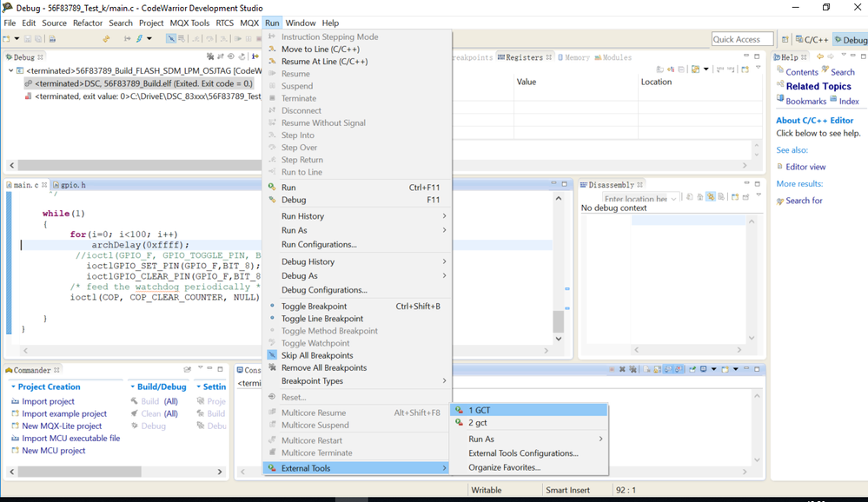Open Help Contents link
Image resolution: width=868 pixels, height=502 pixels.
[802, 72]
